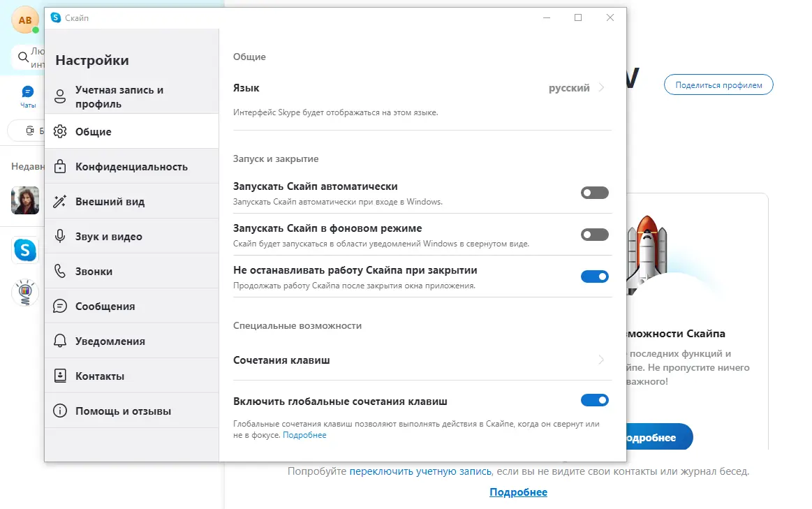812x509 pixels.
Task: Enable launching Skype in background mode
Action: pyautogui.click(x=594, y=234)
